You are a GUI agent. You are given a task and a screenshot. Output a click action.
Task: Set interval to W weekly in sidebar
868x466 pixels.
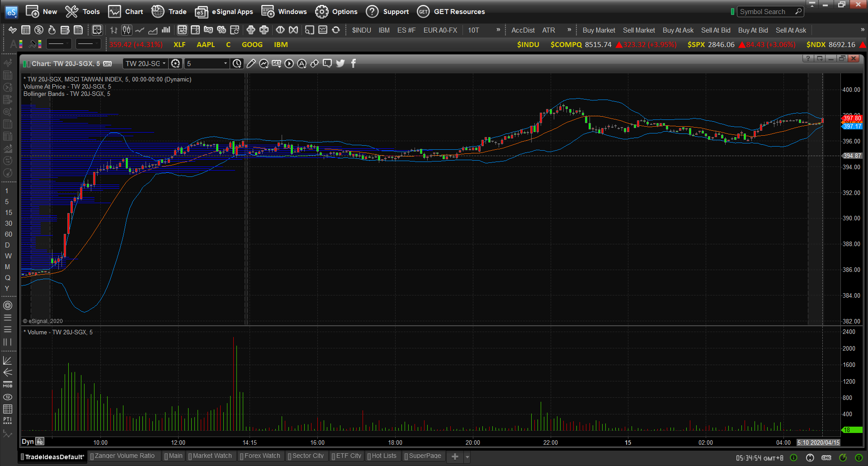(x=8, y=256)
